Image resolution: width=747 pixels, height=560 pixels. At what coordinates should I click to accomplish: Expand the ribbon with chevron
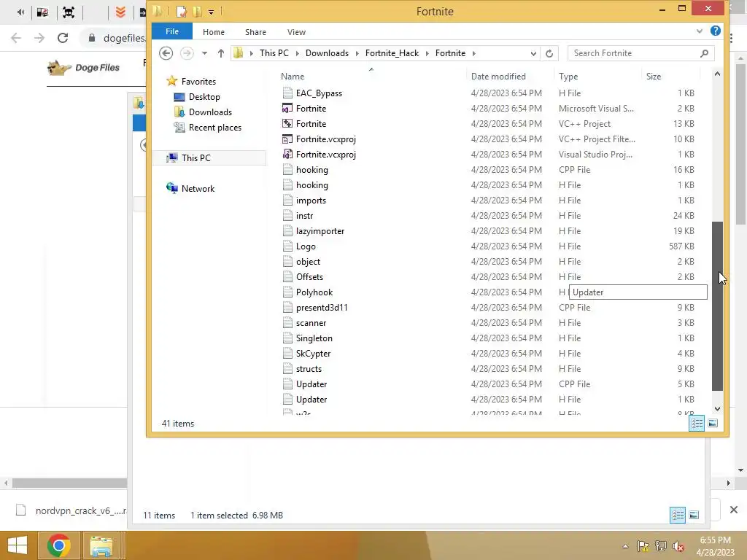[x=700, y=31]
